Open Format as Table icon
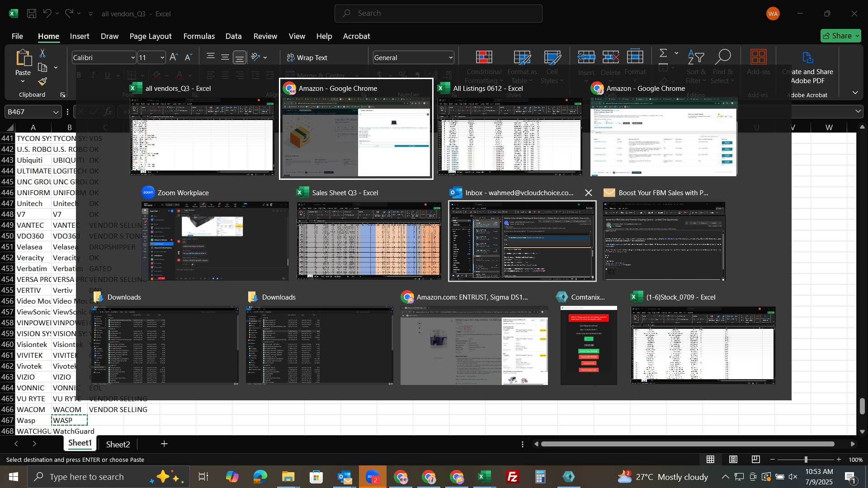The image size is (868, 488). [x=522, y=57]
